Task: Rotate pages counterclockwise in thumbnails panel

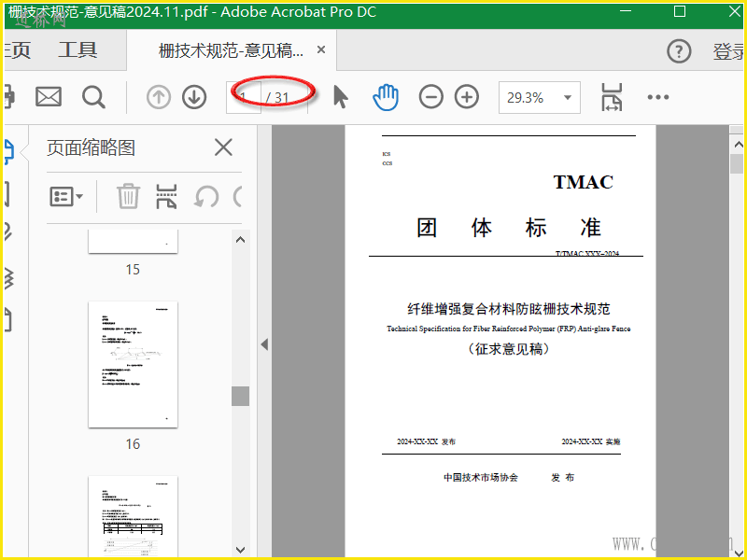Action: pyautogui.click(x=206, y=197)
